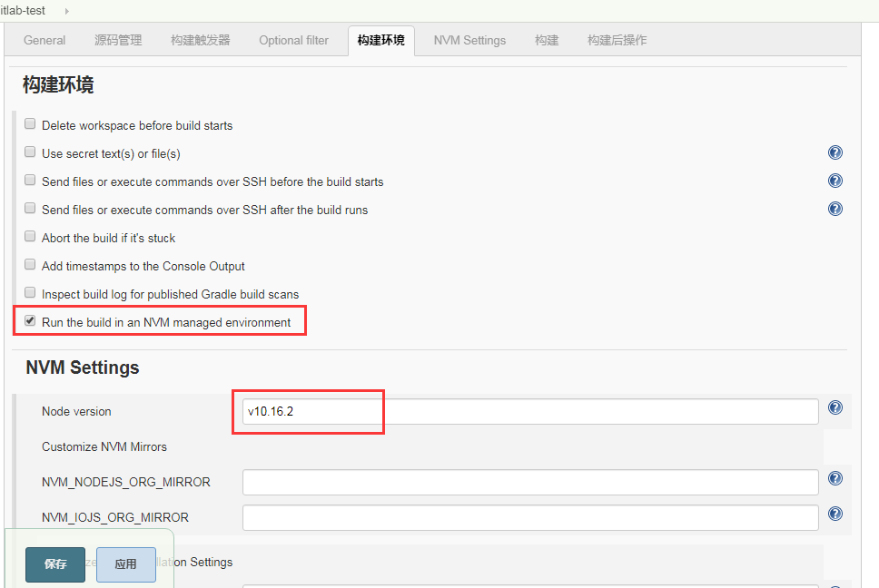The height and width of the screenshot is (588, 879).
Task: Click the 保存 save button
Action: (x=55, y=564)
